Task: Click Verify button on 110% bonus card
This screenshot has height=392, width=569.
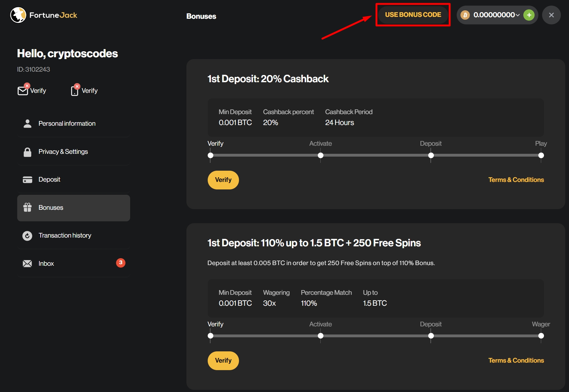Action: (223, 361)
